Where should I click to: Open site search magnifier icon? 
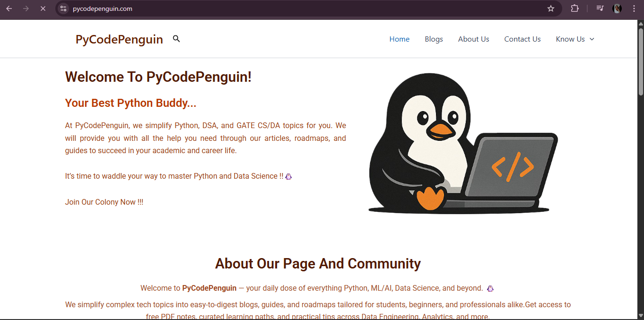[176, 39]
